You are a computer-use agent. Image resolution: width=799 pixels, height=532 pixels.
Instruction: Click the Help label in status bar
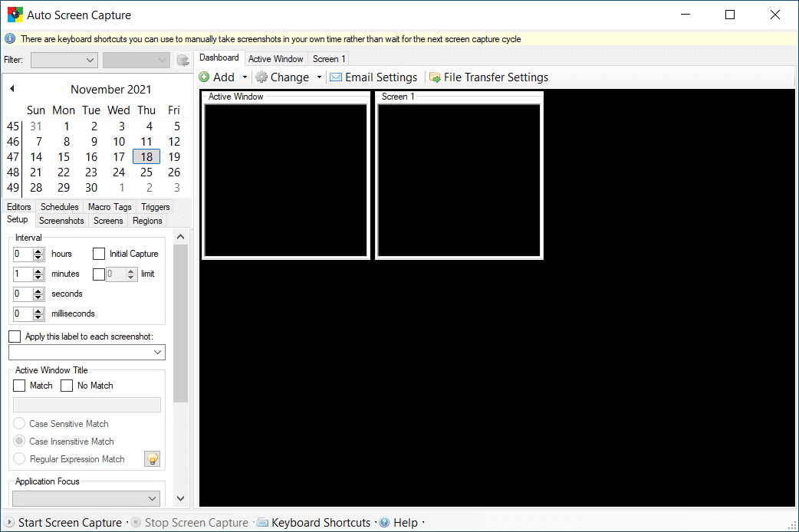pyautogui.click(x=406, y=522)
